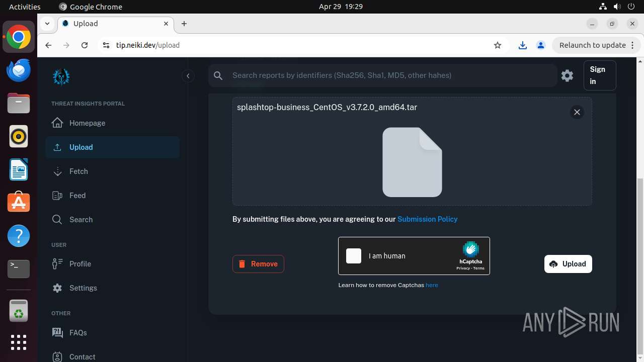Remove the splashtop tar file with the X
The width and height of the screenshot is (644, 362).
tap(577, 112)
